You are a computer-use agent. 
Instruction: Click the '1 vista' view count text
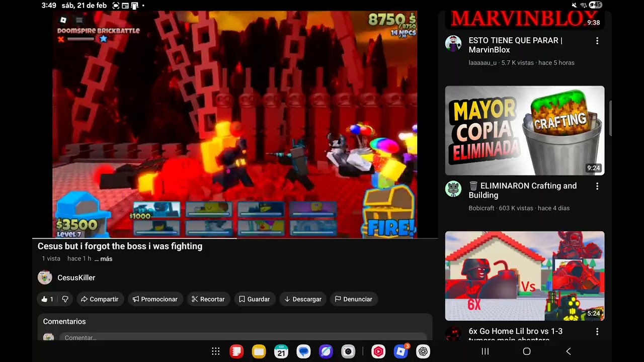[x=51, y=259]
